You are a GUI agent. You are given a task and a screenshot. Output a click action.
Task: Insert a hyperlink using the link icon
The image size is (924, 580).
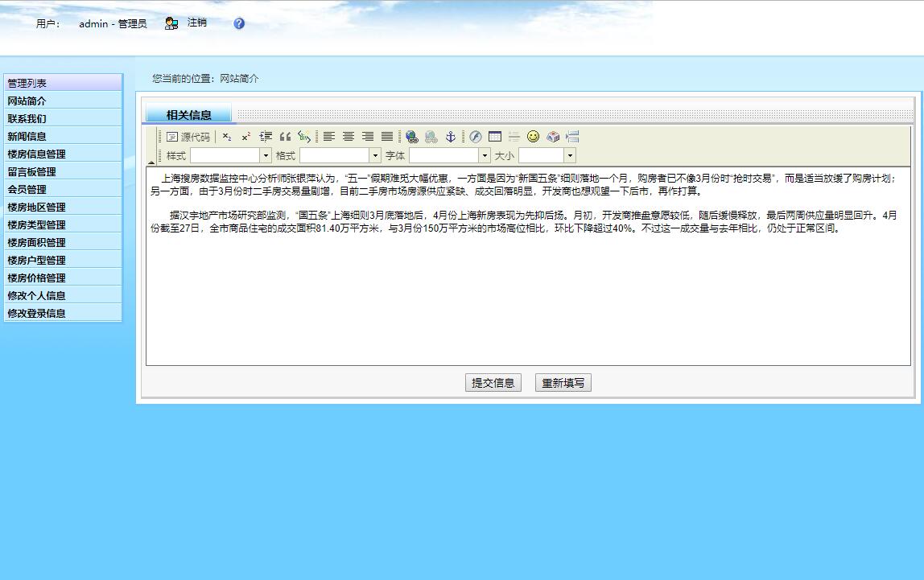(411, 136)
